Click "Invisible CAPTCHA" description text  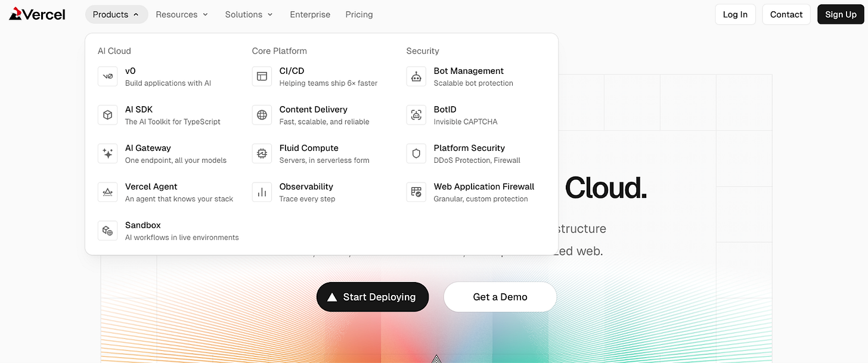click(x=466, y=122)
